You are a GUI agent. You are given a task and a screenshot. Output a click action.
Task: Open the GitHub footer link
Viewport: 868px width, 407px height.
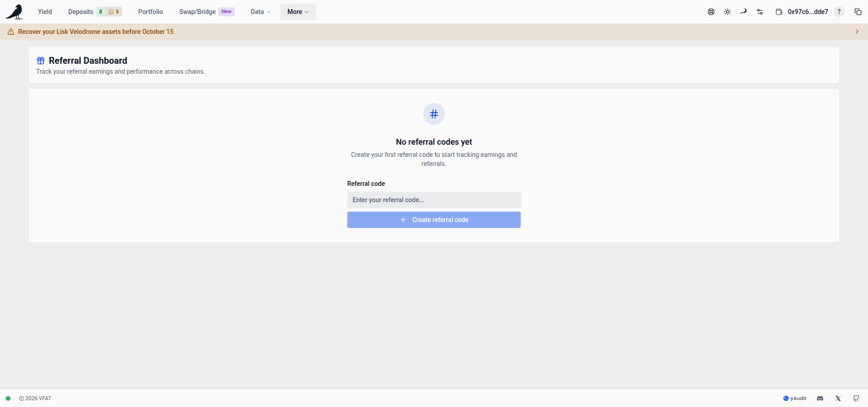coord(856,398)
